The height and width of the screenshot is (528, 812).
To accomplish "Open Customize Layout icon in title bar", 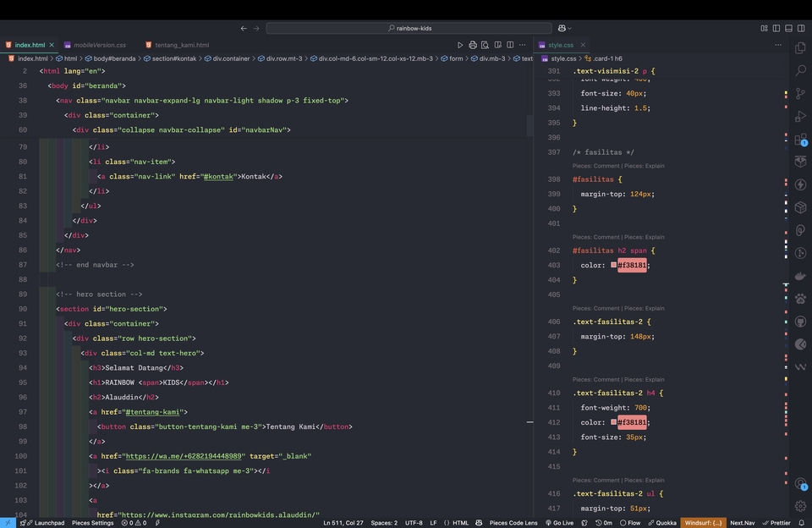I will coord(764,29).
